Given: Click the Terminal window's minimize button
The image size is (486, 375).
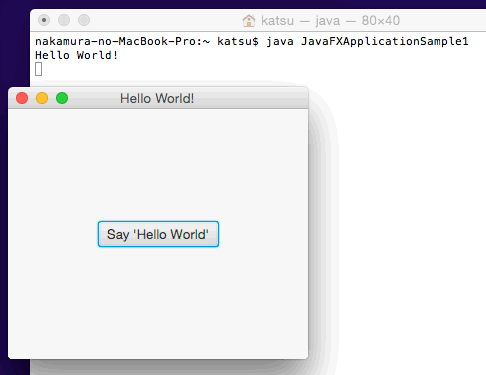Looking at the screenshot, I should (x=64, y=20).
